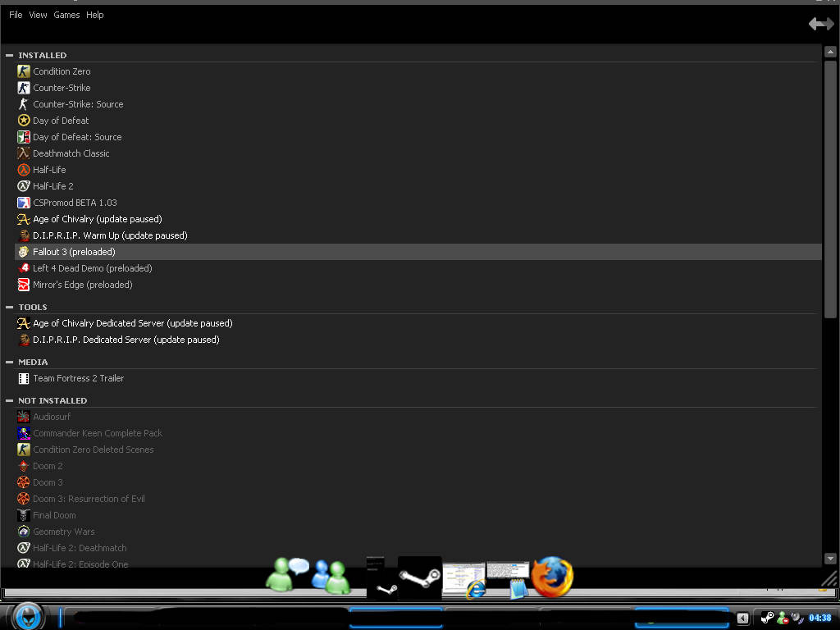Click the Steam system tray icon
Screen dimensions: 840x630
pyautogui.click(x=767, y=618)
